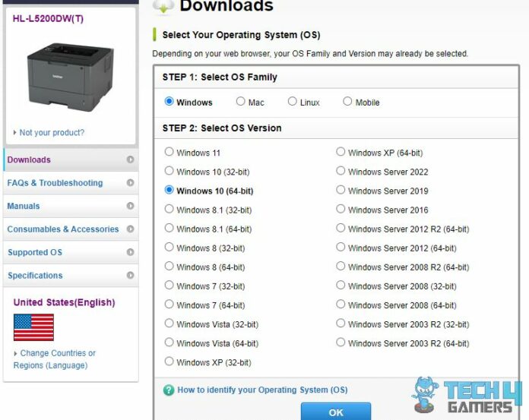The image size is (529, 420).
Task: Click the 'STEP 1: Select OS Family' heading
Action: [220, 77]
